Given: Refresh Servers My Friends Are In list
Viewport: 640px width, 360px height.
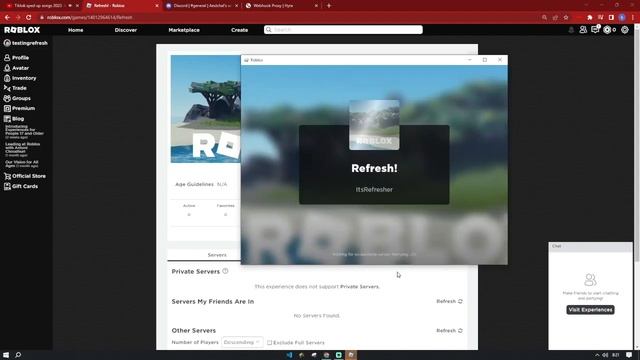Looking at the screenshot, I should coord(449,301).
